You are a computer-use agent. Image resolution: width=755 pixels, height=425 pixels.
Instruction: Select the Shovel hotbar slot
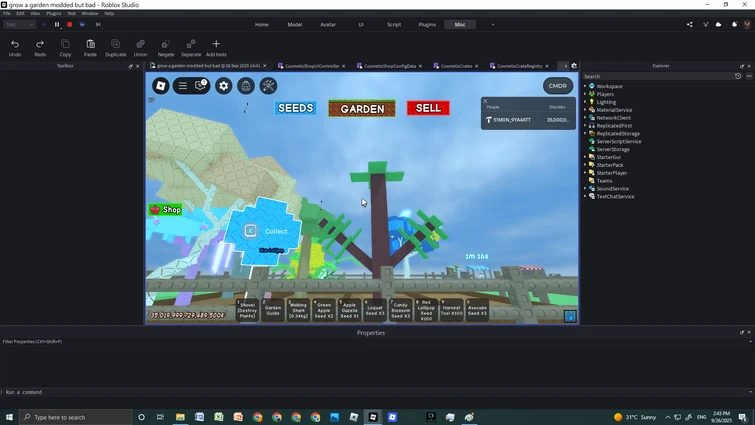click(x=247, y=310)
